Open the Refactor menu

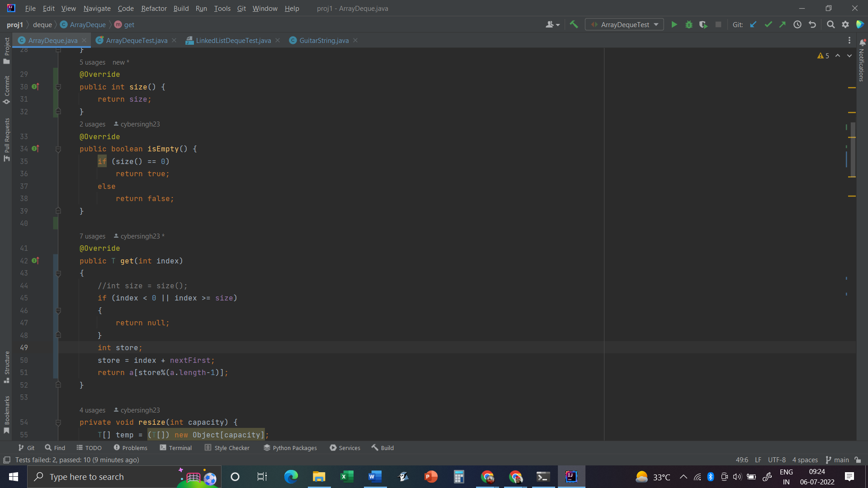coord(154,8)
